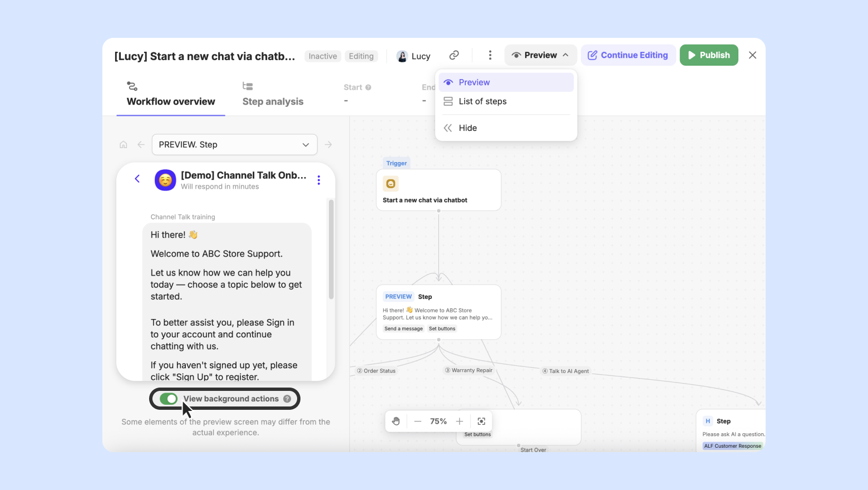Select the PREVIEW Step node card
Screen dimensions: 868x490
(x=438, y=312)
